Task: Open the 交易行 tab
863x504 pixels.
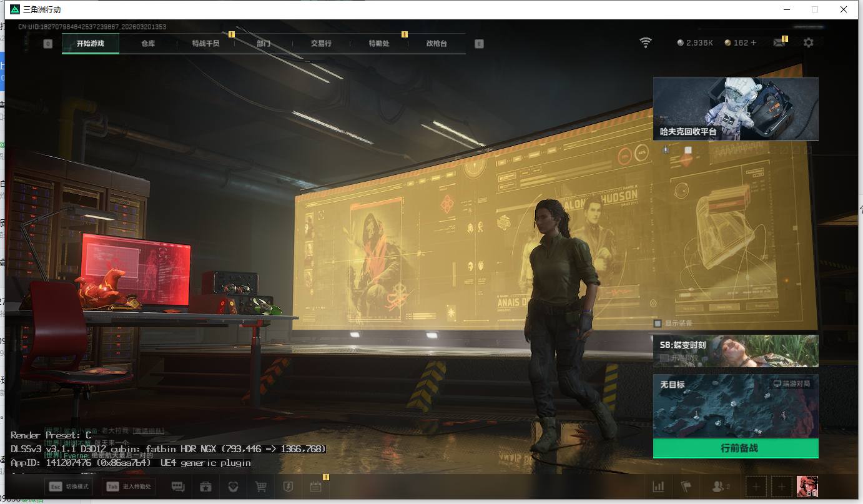Action: click(x=321, y=44)
